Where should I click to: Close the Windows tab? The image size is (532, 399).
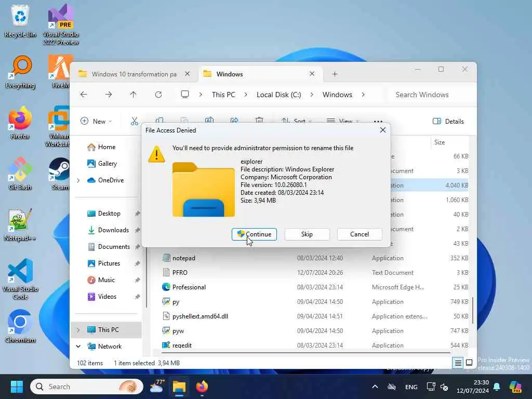tap(312, 74)
